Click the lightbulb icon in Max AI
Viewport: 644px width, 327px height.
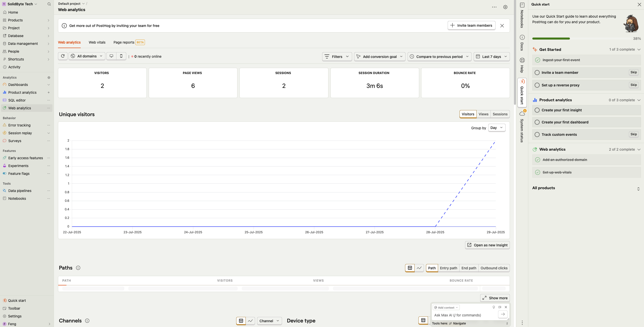click(x=494, y=307)
